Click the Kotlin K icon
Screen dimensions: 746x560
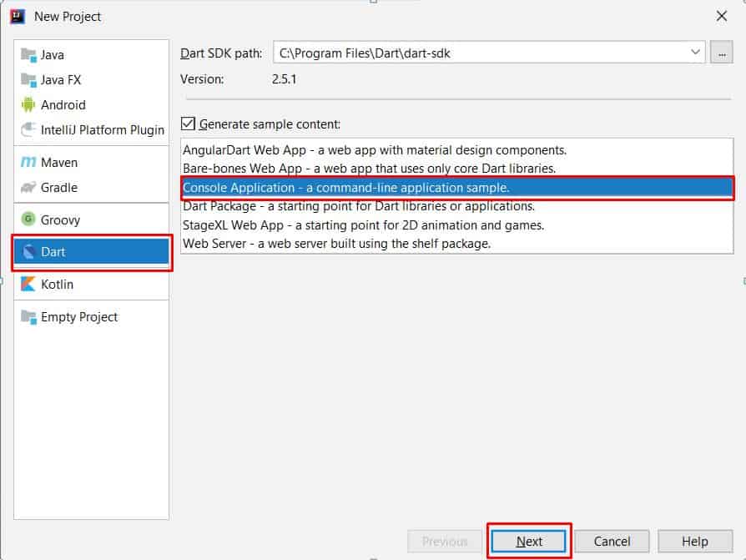[28, 284]
